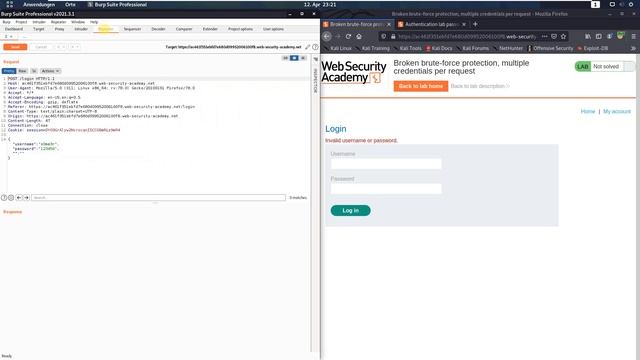This screenshot has width=640, height=360.
Task: Go to previous search match arrow
Action: tap(19, 198)
